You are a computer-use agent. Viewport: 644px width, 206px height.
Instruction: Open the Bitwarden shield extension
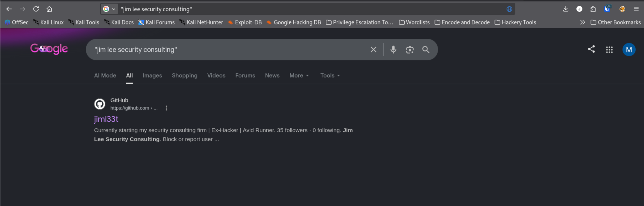click(x=607, y=9)
